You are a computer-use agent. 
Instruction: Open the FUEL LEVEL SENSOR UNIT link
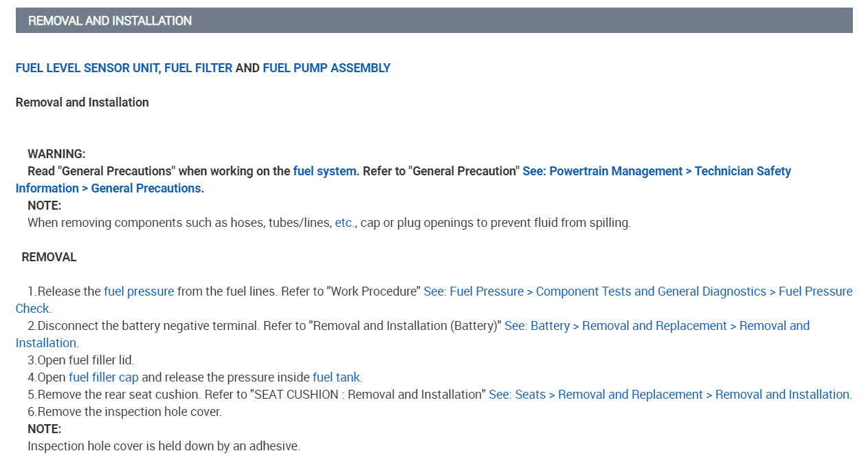[x=87, y=68]
